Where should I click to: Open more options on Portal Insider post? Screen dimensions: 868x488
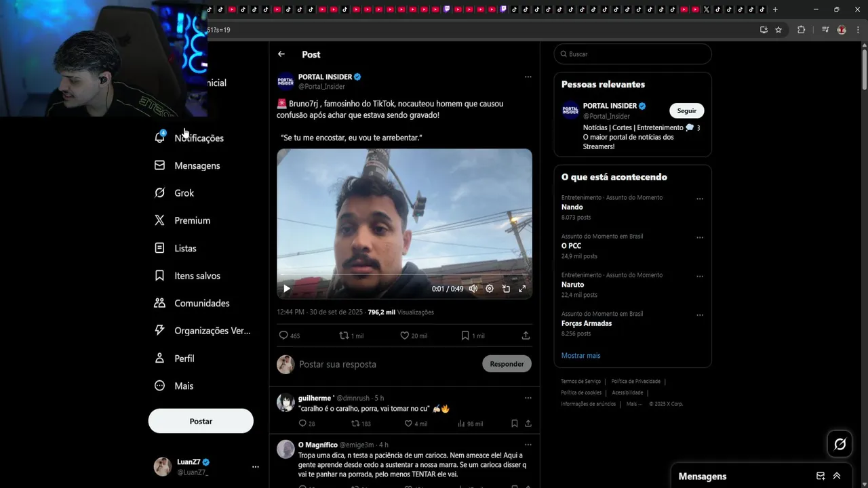coord(528,77)
